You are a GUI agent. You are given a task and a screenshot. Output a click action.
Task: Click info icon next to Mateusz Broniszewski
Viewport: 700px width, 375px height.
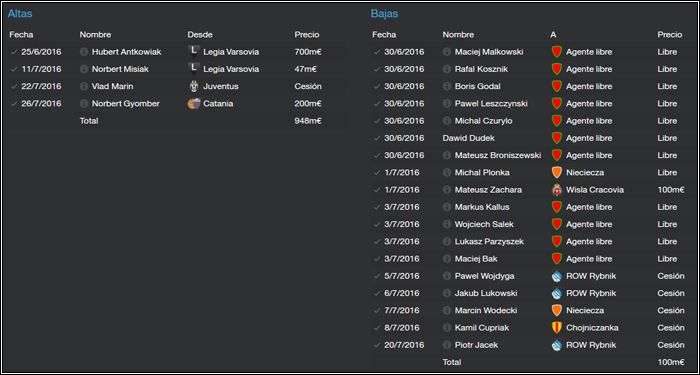(446, 155)
